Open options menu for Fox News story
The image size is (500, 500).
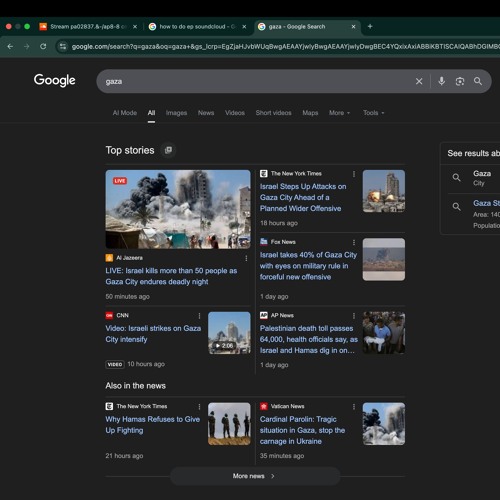[x=354, y=242]
